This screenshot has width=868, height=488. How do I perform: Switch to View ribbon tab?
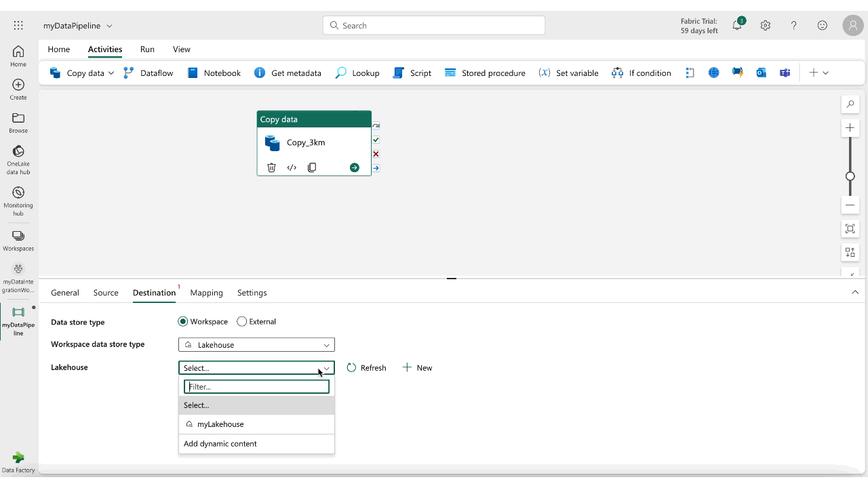[182, 49]
